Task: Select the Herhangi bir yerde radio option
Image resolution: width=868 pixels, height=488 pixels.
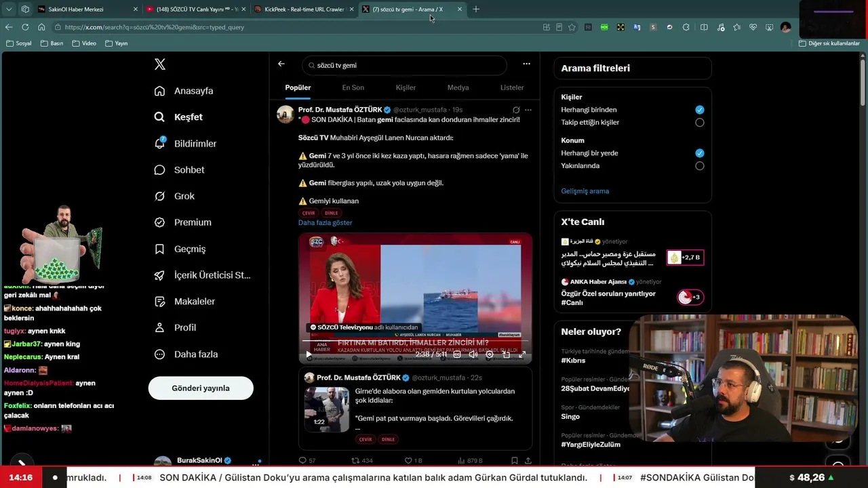Action: tap(700, 153)
